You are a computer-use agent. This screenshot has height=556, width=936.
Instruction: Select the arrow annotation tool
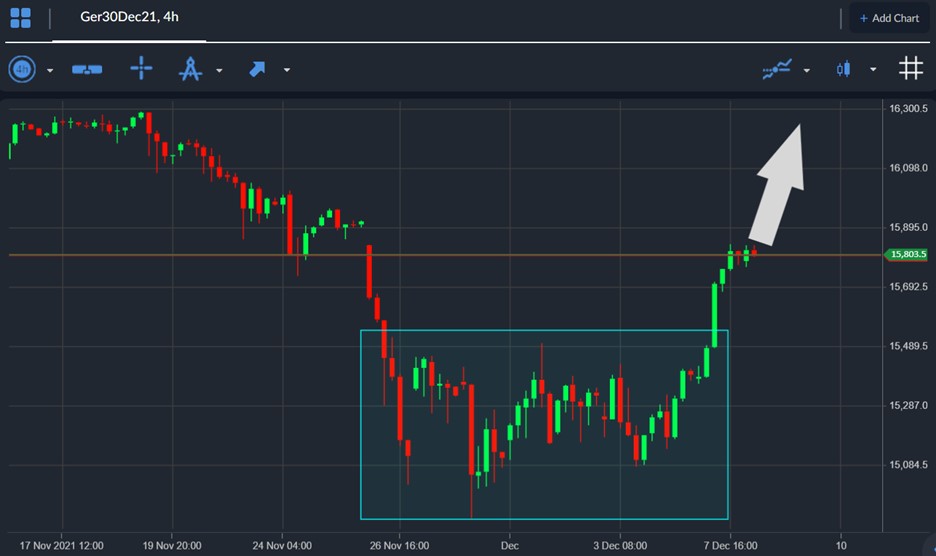257,69
